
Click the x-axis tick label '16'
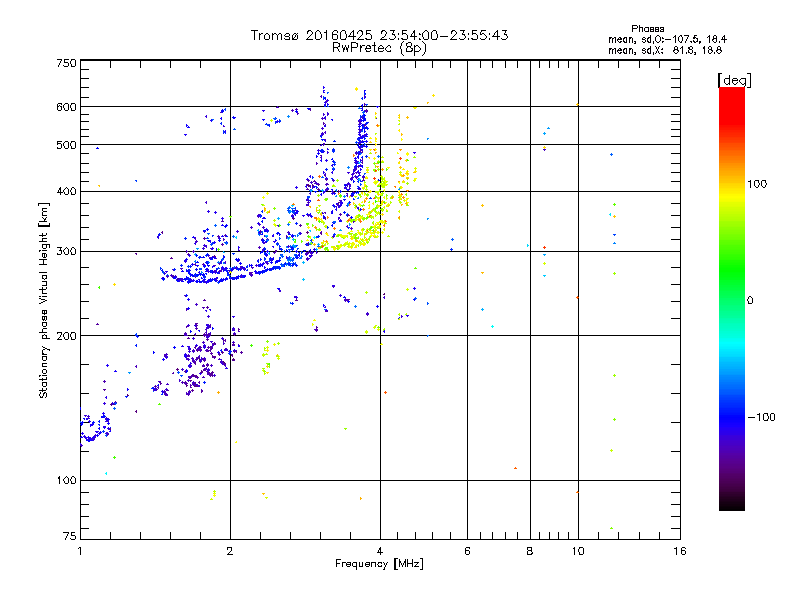pyautogui.click(x=680, y=551)
